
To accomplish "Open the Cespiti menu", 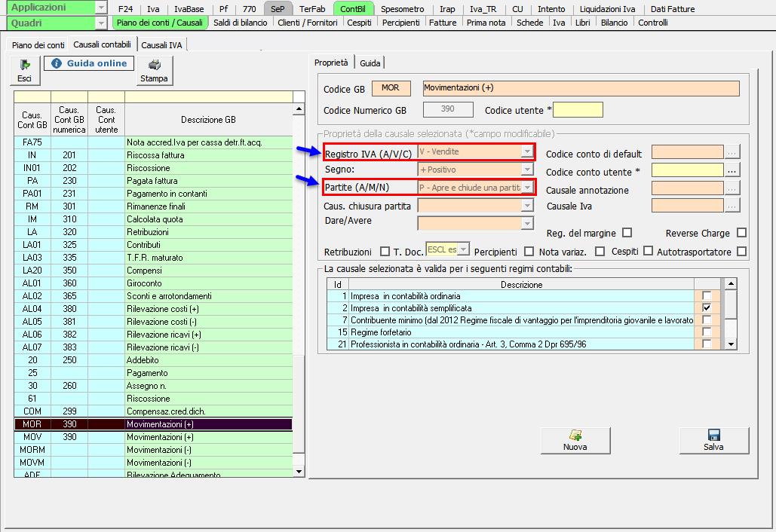I will [359, 23].
